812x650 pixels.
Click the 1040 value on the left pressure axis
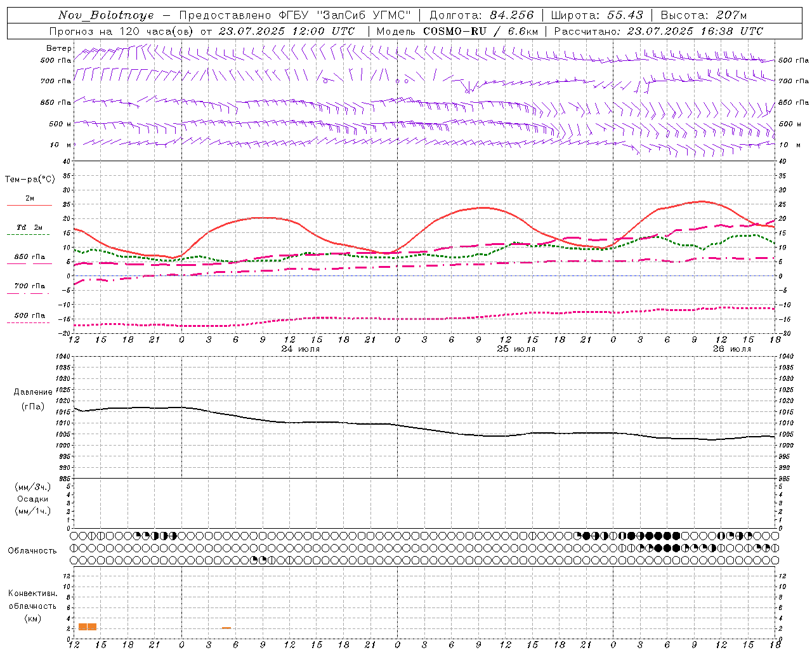click(63, 356)
